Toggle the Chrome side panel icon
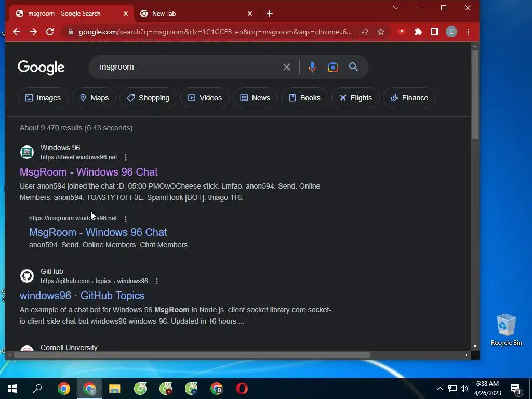Viewport: 532px width, 399px height. coord(435,32)
